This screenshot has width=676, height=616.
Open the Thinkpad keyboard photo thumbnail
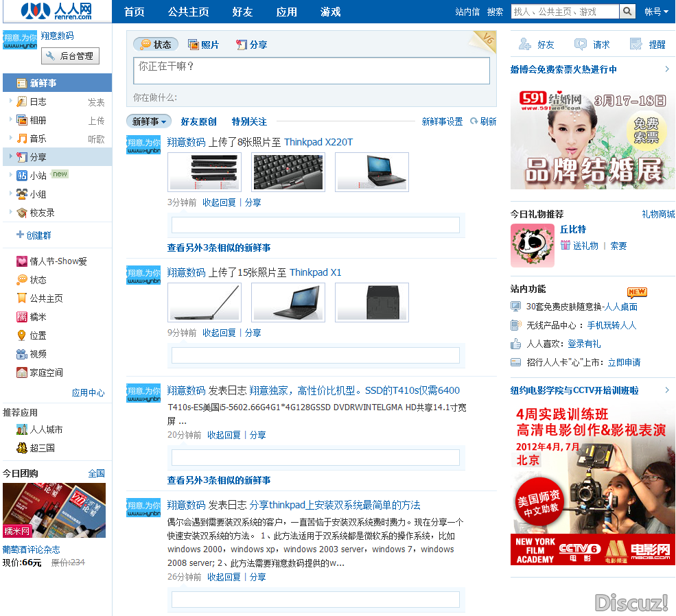pos(288,172)
